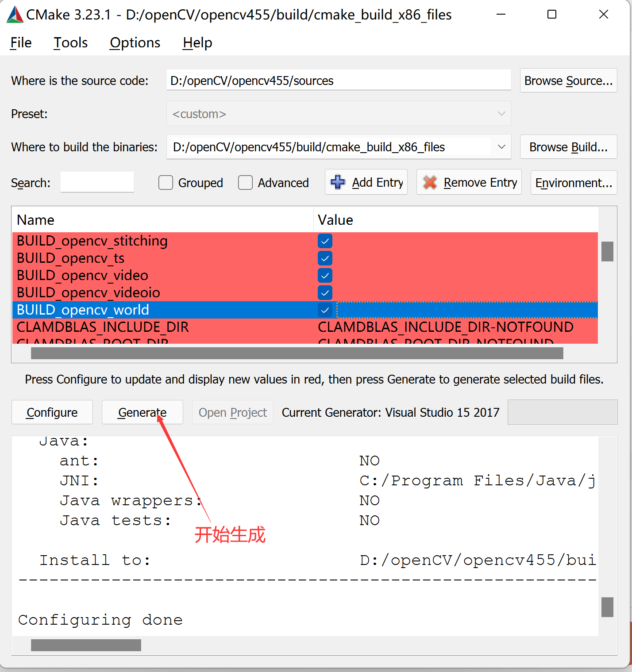
Task: Click the Java tests line in the log
Action: 220,521
